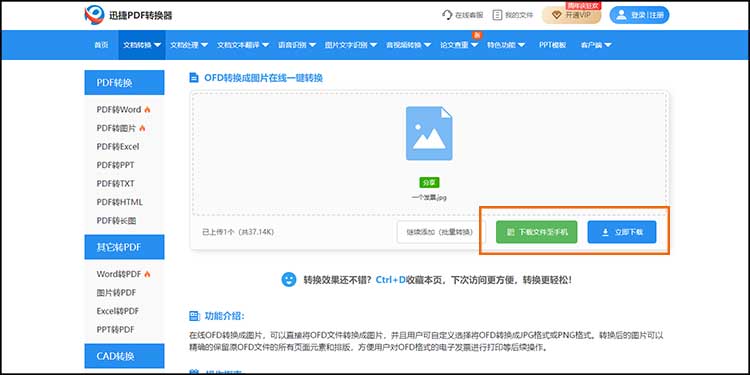Image resolution: width=750 pixels, height=375 pixels.
Task: Open PDF转PPT in sidebar
Action: click(x=115, y=165)
